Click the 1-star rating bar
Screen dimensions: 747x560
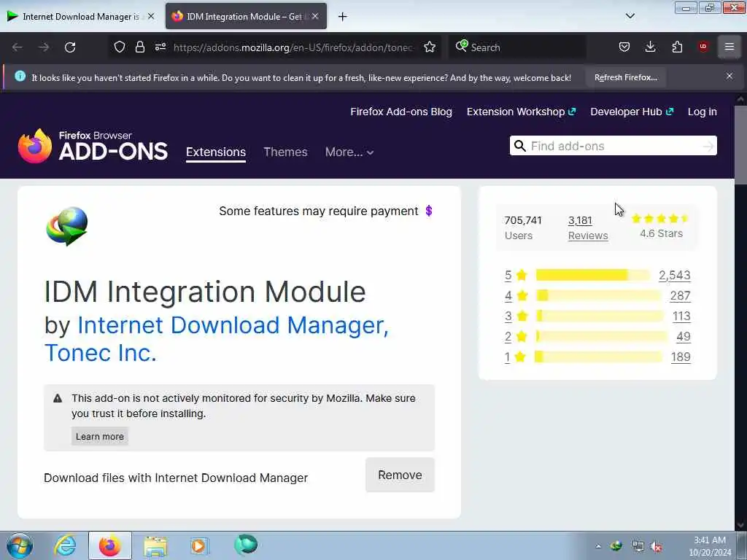click(598, 357)
